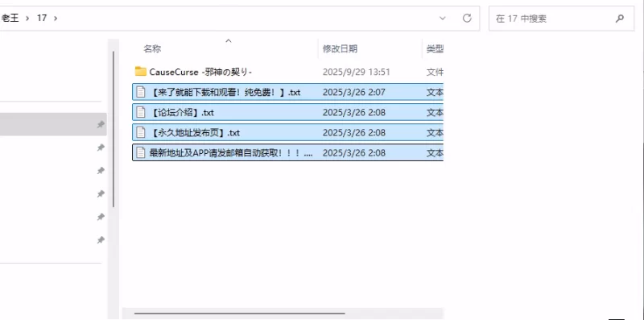Screen dimensions: 644x320
Task: Click the file icon of 最新地址及APP请发邮箱自动获取
Action: (x=141, y=153)
